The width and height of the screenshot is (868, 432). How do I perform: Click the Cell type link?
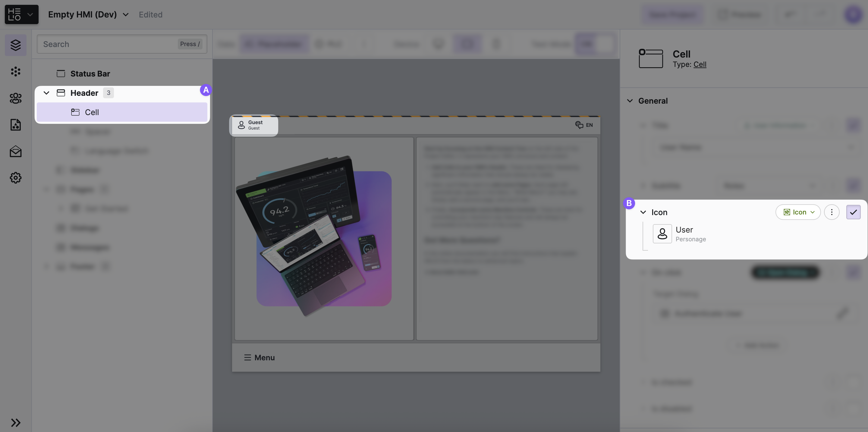click(700, 64)
